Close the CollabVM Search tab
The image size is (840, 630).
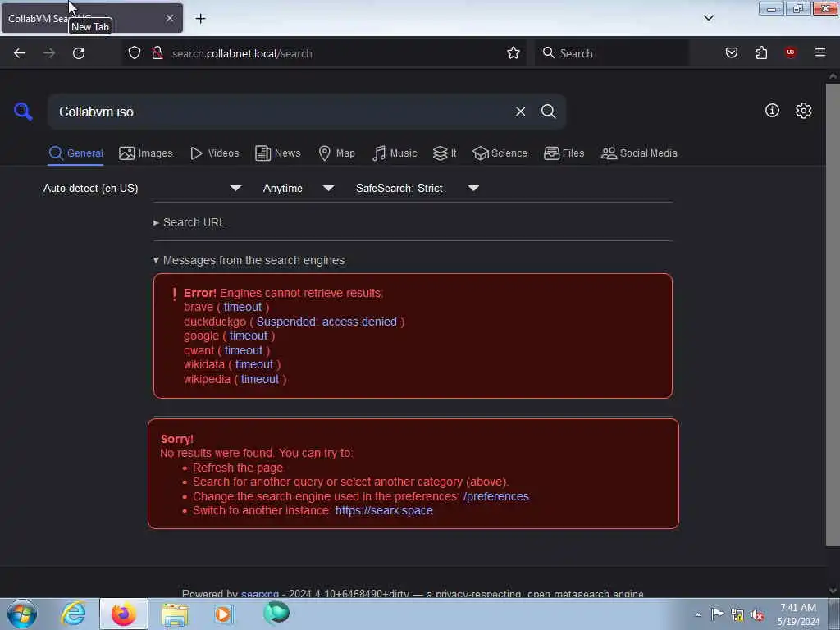click(170, 18)
